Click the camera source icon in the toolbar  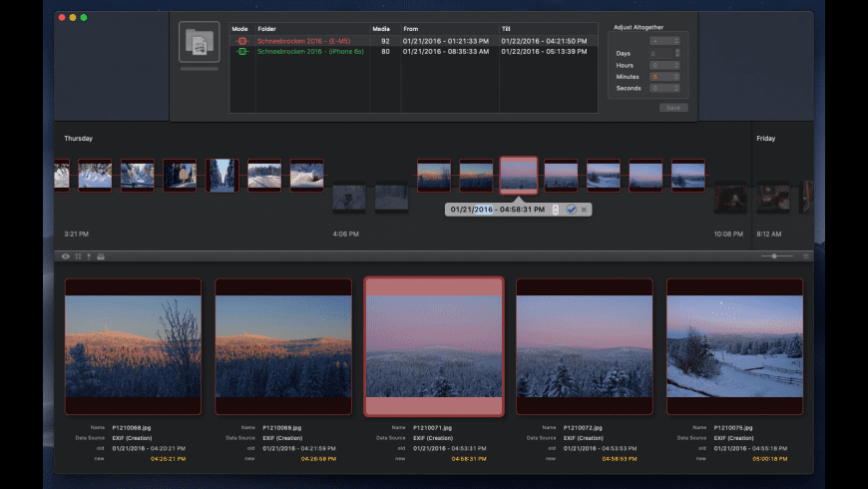point(101,256)
